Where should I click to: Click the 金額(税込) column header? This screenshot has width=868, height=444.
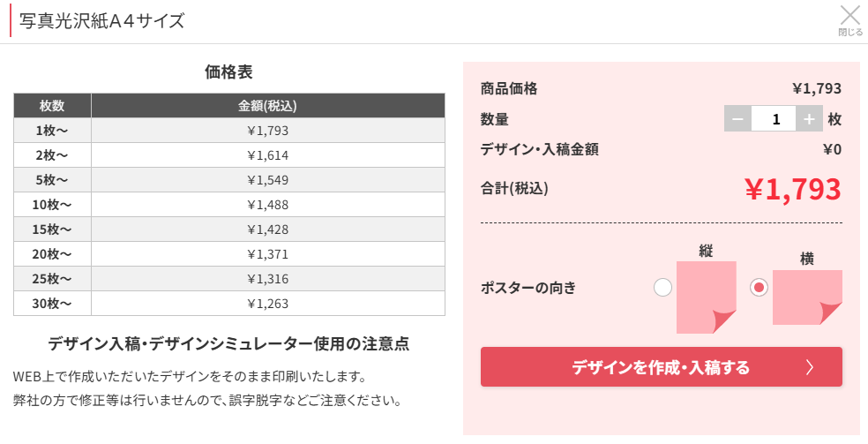pyautogui.click(x=267, y=106)
